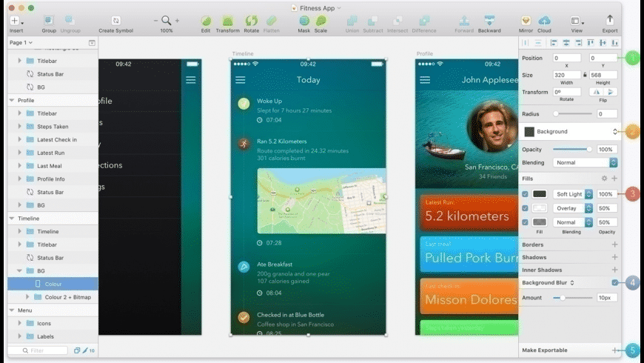This screenshot has width=644, height=363.
Task: Add a border with plus
Action: point(614,244)
